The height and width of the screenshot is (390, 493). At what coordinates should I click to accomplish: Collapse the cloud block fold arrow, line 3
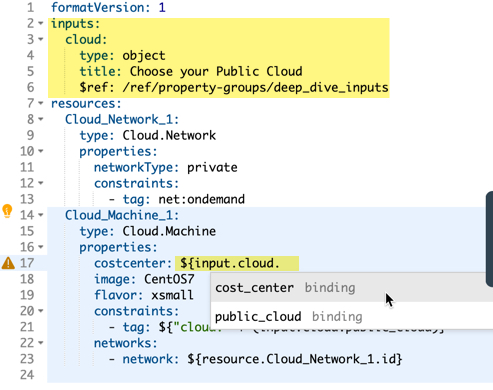(x=41, y=39)
